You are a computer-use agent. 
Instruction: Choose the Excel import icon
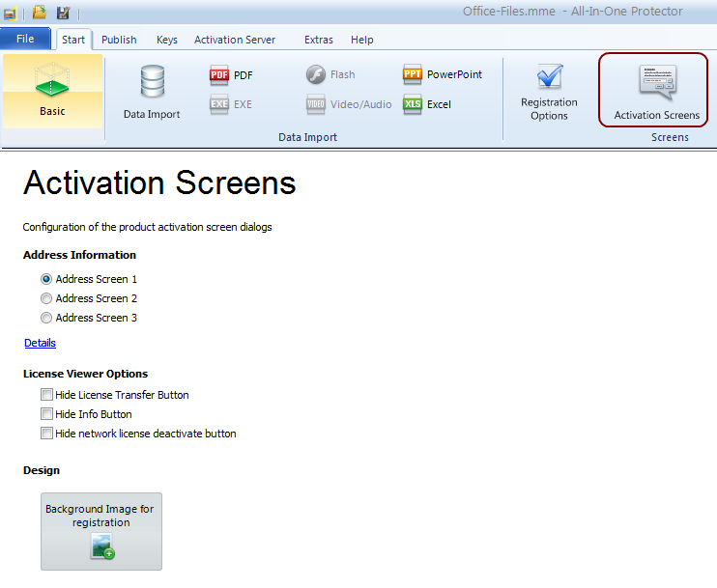pos(413,104)
